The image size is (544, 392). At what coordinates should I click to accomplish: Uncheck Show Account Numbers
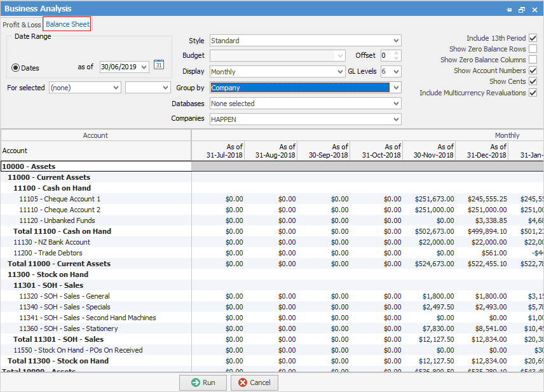[x=533, y=71]
